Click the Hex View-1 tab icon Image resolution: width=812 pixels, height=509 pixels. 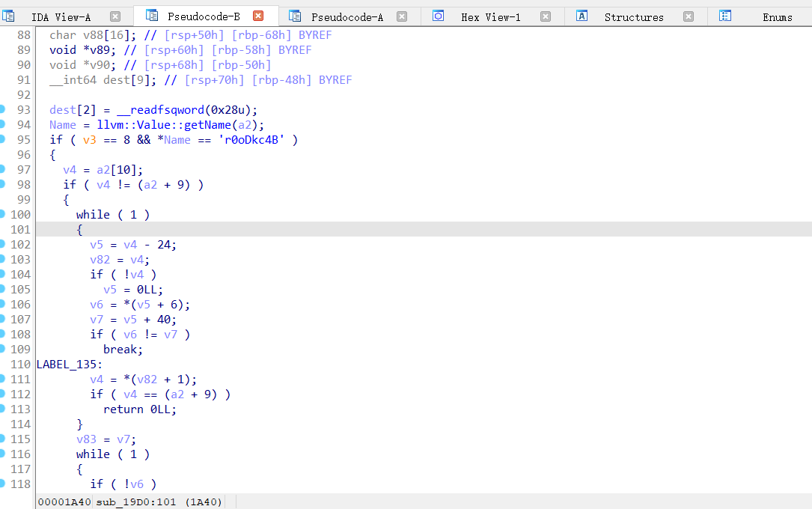pos(438,16)
